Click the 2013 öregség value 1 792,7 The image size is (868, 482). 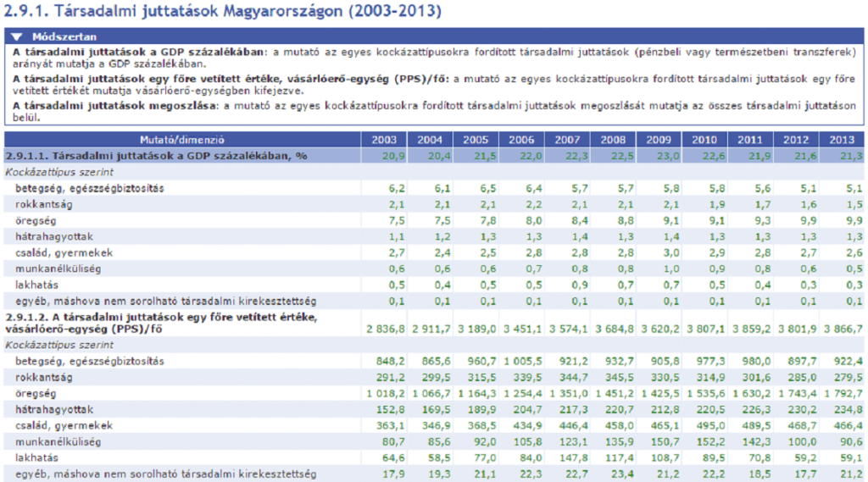click(841, 393)
